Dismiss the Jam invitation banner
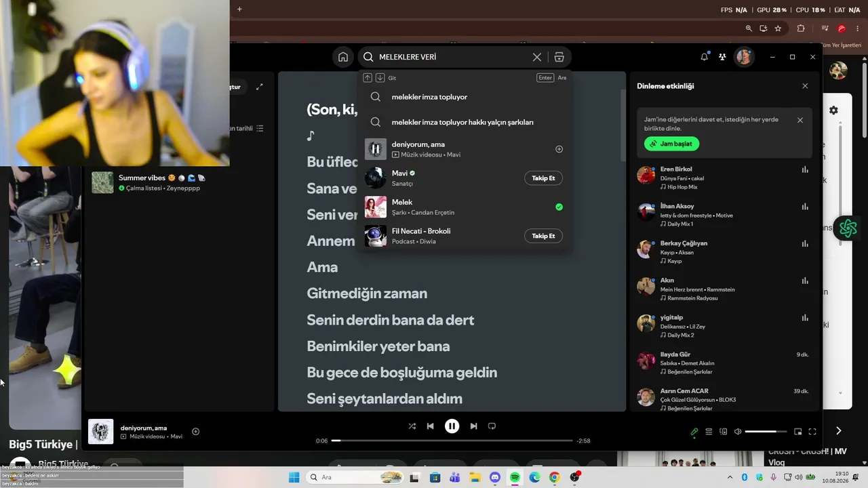Image resolution: width=868 pixels, height=488 pixels. [x=800, y=120]
